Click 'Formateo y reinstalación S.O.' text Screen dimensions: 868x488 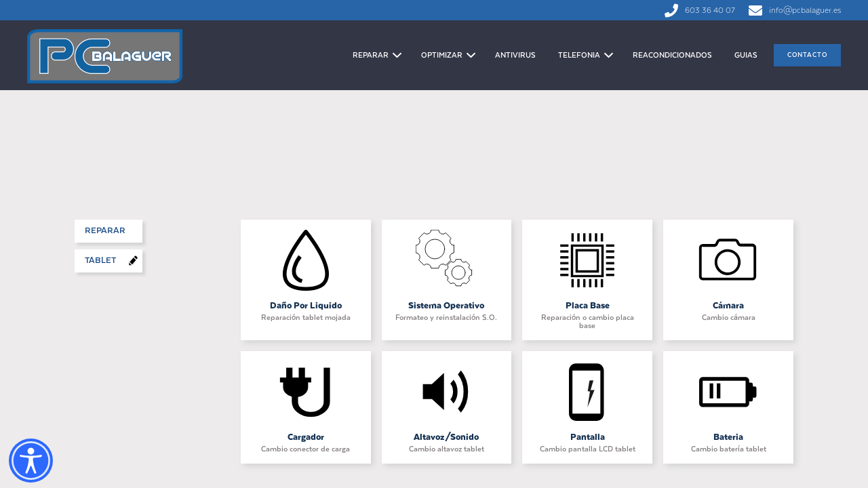(446, 317)
